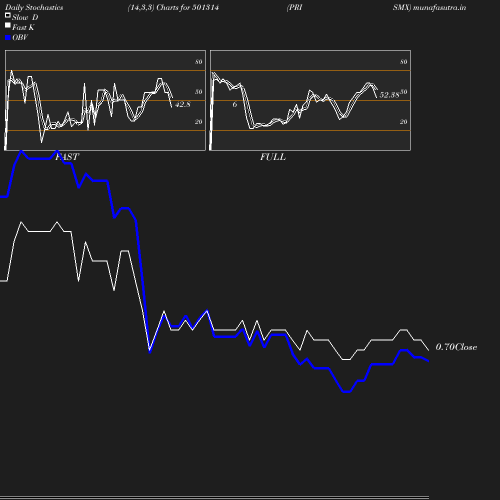500x500 pixels.
Task: Click the 'FULL' chart label
Action: point(273,157)
